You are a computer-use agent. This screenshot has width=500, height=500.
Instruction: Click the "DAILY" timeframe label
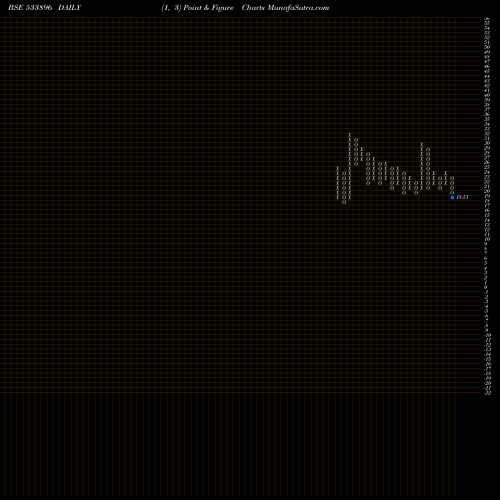pyautogui.click(x=69, y=8)
